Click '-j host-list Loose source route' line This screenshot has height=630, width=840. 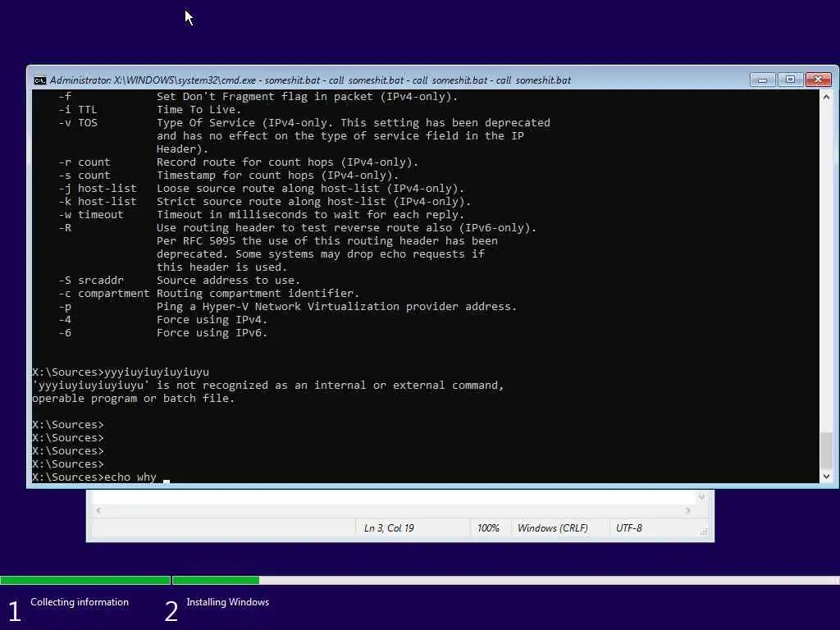click(x=262, y=188)
